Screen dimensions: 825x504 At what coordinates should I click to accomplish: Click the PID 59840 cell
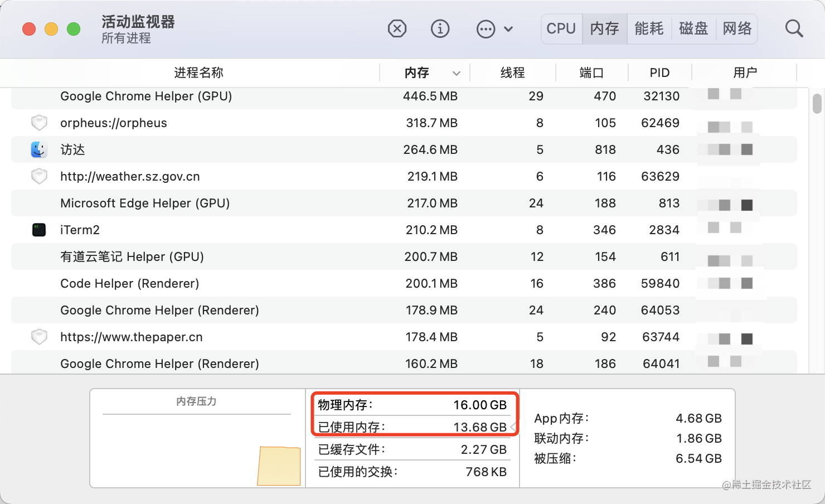coord(661,283)
